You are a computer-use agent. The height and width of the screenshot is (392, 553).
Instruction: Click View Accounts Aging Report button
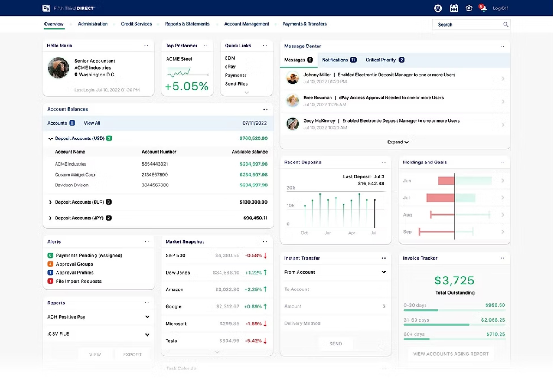[x=451, y=354]
